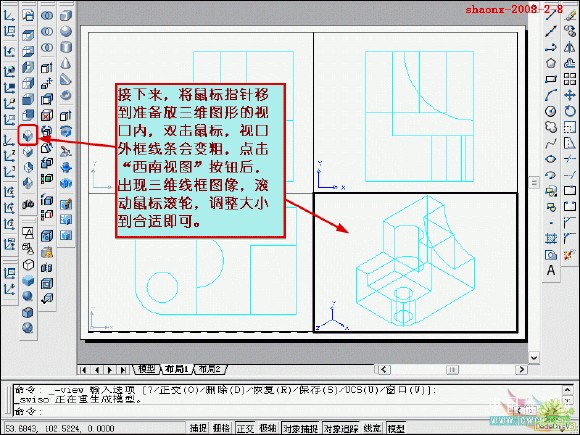This screenshot has width=580, height=435.
Task: Toggle 模型 model/paper space button
Action: tap(396, 428)
